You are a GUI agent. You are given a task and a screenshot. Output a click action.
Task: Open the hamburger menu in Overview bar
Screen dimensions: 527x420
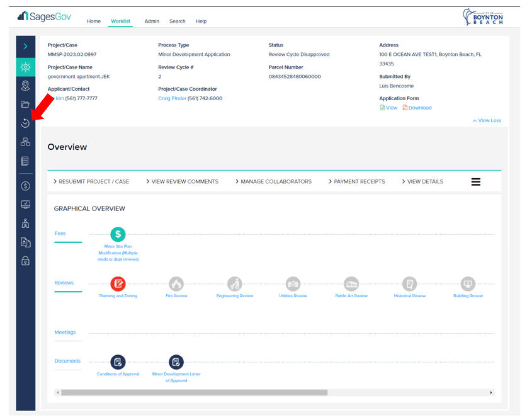click(x=475, y=182)
